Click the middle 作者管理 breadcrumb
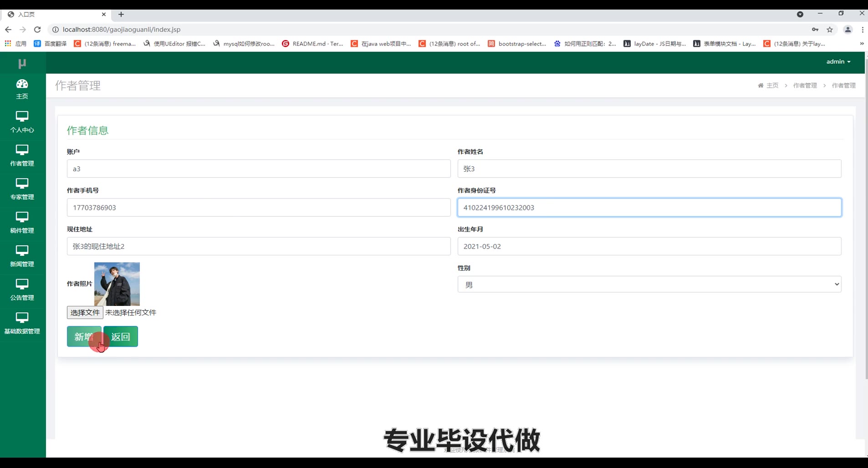The image size is (868, 468). [x=805, y=86]
